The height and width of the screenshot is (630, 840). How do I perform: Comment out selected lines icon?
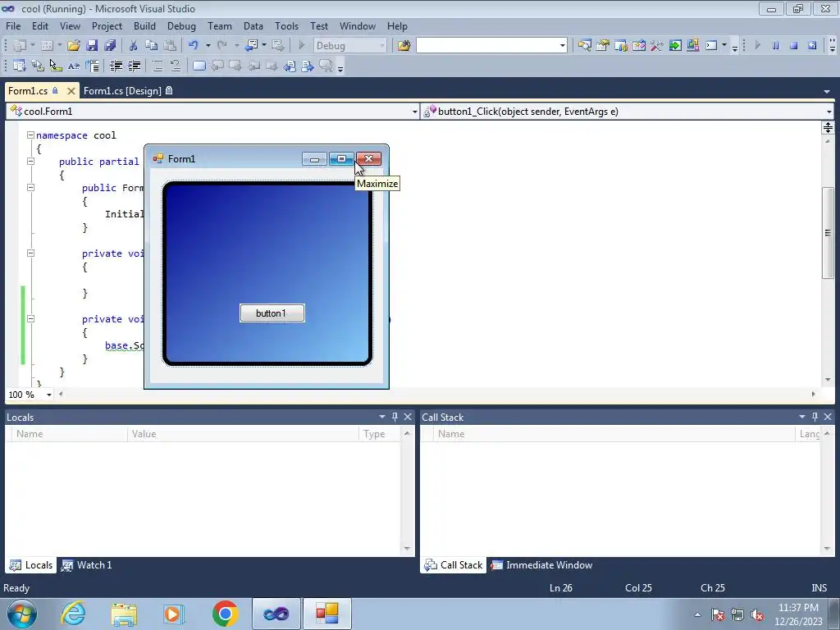pyautogui.click(x=157, y=66)
